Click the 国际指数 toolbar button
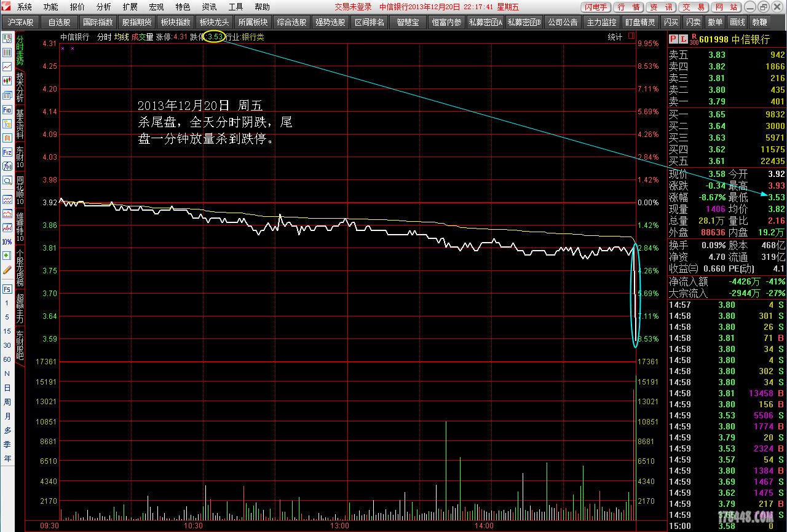787x532 pixels. [98, 22]
